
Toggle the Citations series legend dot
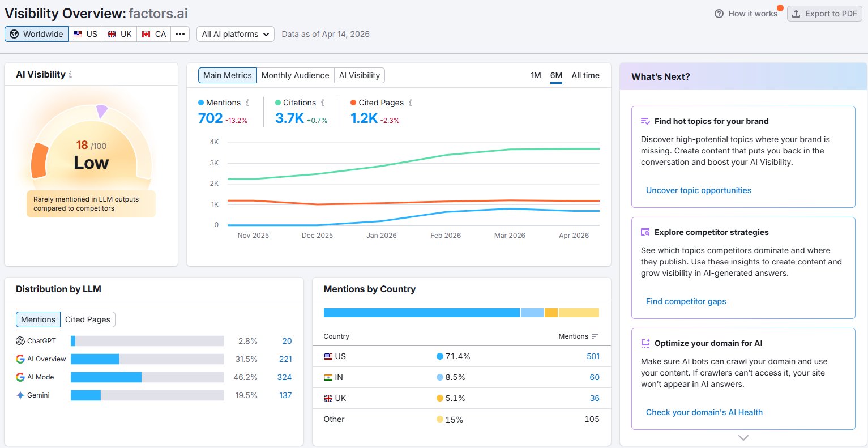[278, 103]
